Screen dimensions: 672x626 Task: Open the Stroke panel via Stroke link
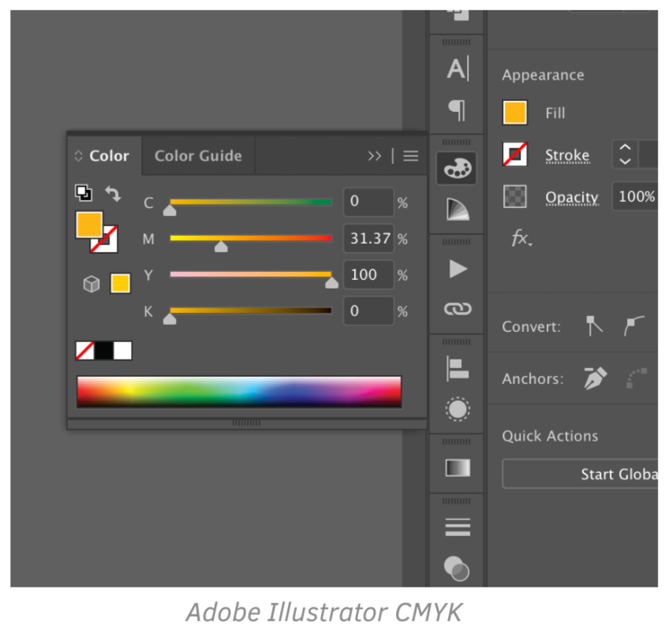[x=567, y=155]
